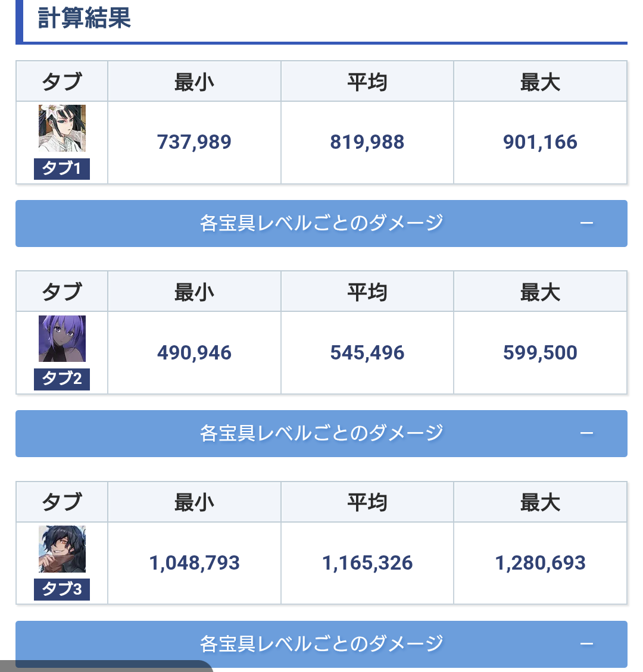Select the タブ2 label badge
The height and width of the screenshot is (672, 643).
coord(62,379)
